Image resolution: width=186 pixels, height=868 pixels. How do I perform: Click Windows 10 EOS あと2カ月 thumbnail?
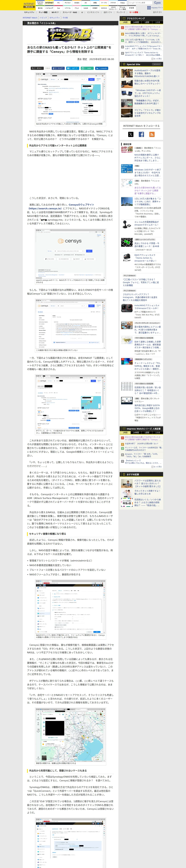(127, 169)
